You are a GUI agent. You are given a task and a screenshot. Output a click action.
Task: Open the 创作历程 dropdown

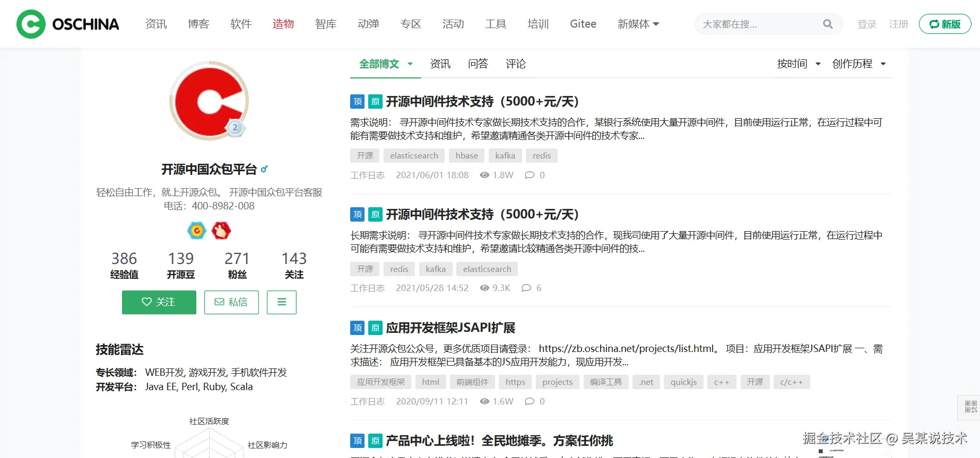(859, 64)
